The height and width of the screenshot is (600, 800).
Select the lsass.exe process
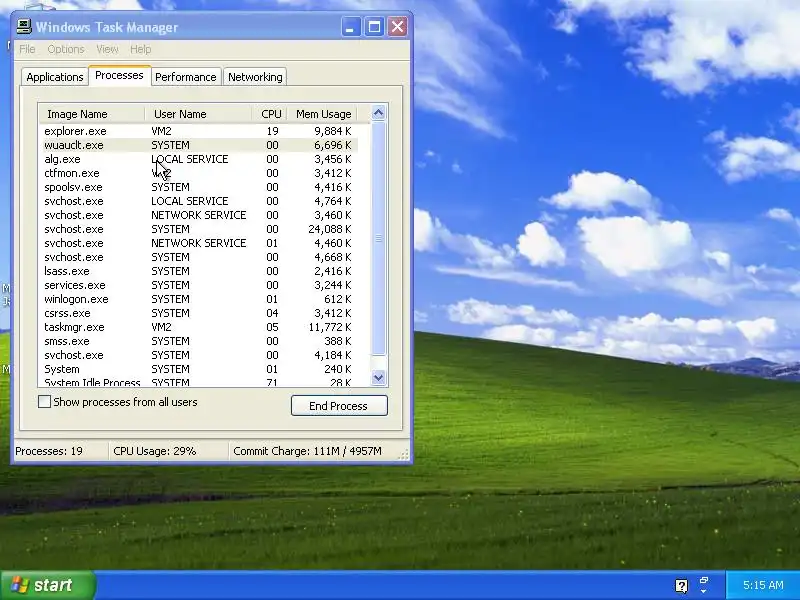coord(198,271)
